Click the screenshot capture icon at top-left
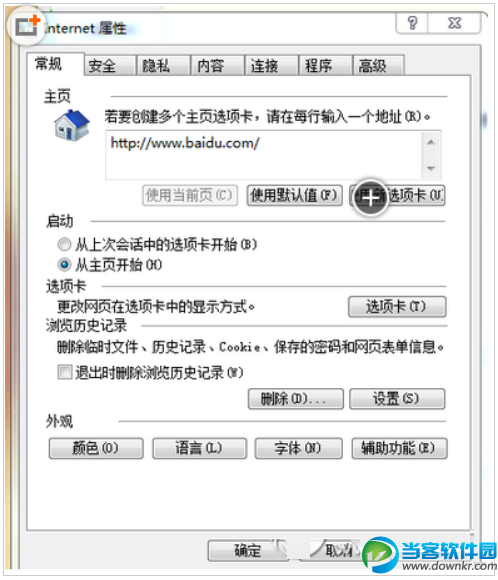The image size is (498, 580). 26,26
